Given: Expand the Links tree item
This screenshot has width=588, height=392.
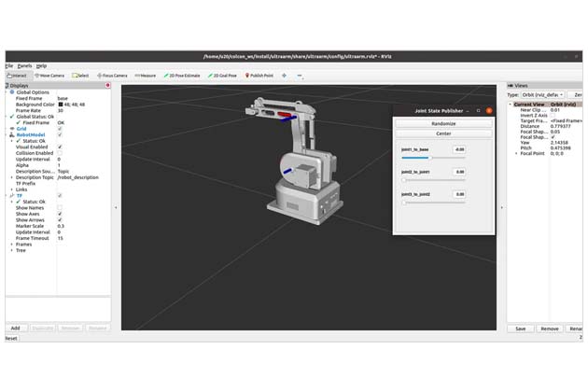Looking at the screenshot, I should coord(11,189).
